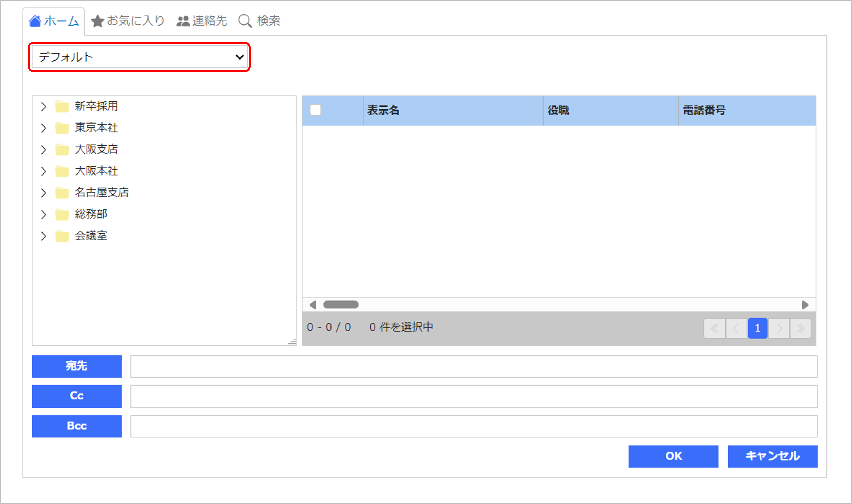Switch to the お気に入り tab
This screenshot has height=504, width=852.
click(x=128, y=21)
